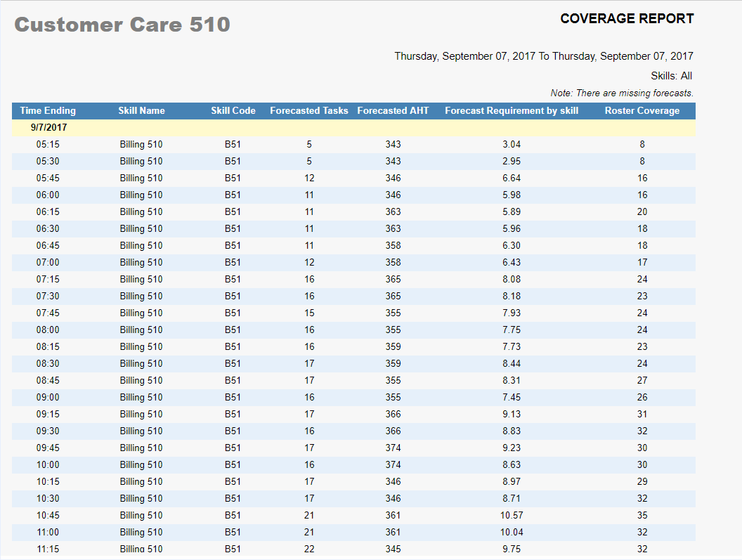Click the Forecasted Tasks column header
Viewport: 742px width, 560px height.
309,111
